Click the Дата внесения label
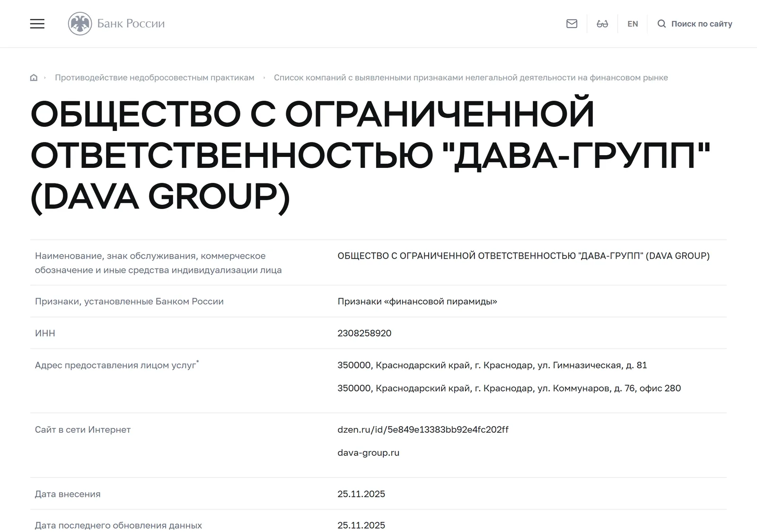Image resolution: width=757 pixels, height=532 pixels. click(x=68, y=494)
